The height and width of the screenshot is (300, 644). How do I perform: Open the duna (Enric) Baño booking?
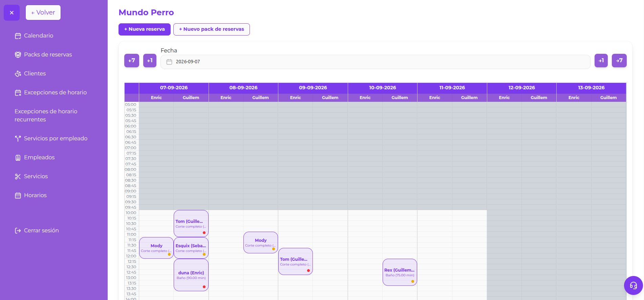point(191,275)
